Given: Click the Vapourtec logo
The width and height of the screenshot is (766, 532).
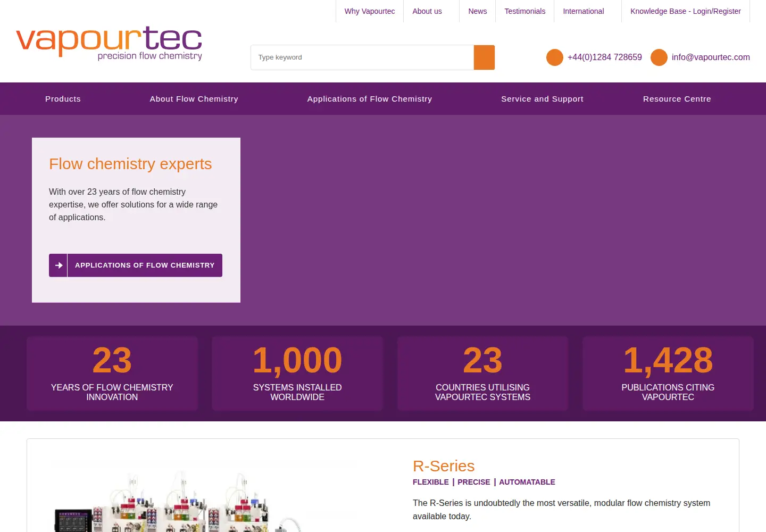Looking at the screenshot, I should pyautogui.click(x=110, y=43).
